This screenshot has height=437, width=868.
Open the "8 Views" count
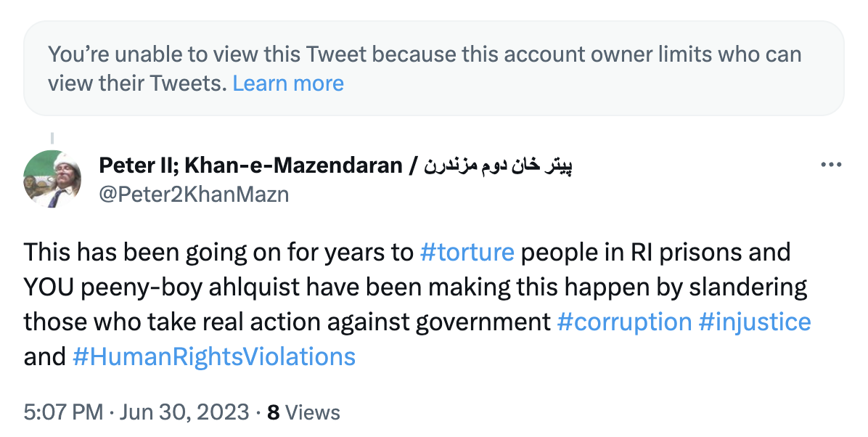pos(303,412)
